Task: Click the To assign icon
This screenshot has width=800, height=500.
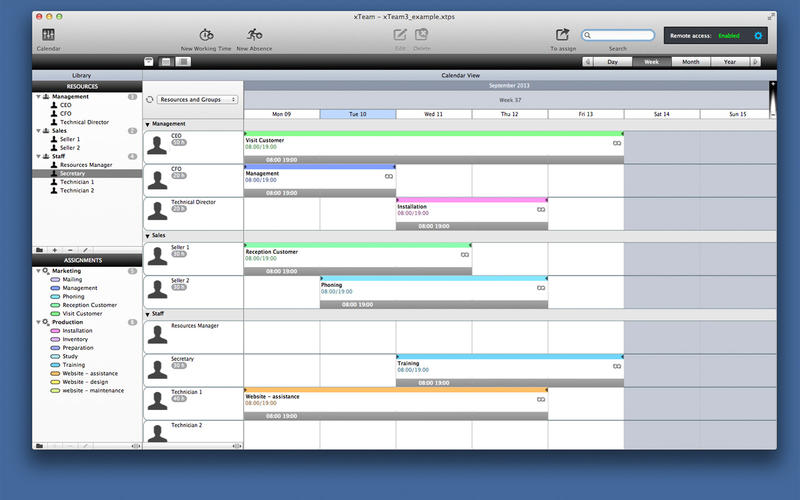Action: (x=562, y=35)
